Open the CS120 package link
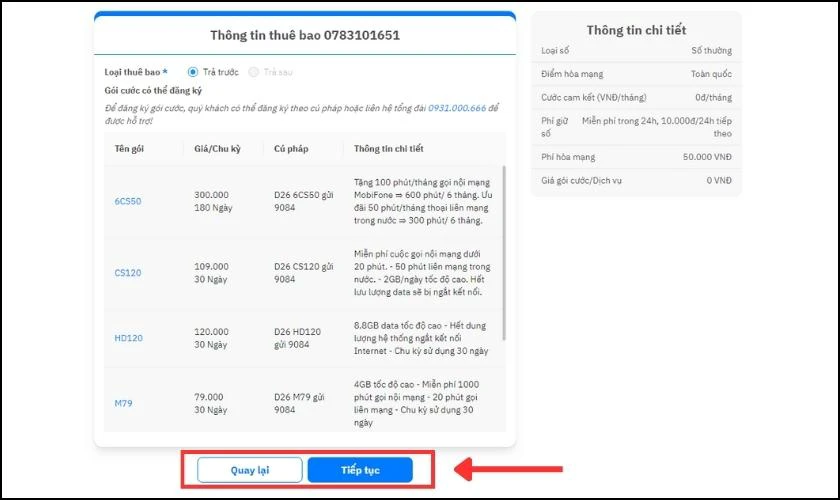Viewport: 840px width, 500px height. pos(128,273)
